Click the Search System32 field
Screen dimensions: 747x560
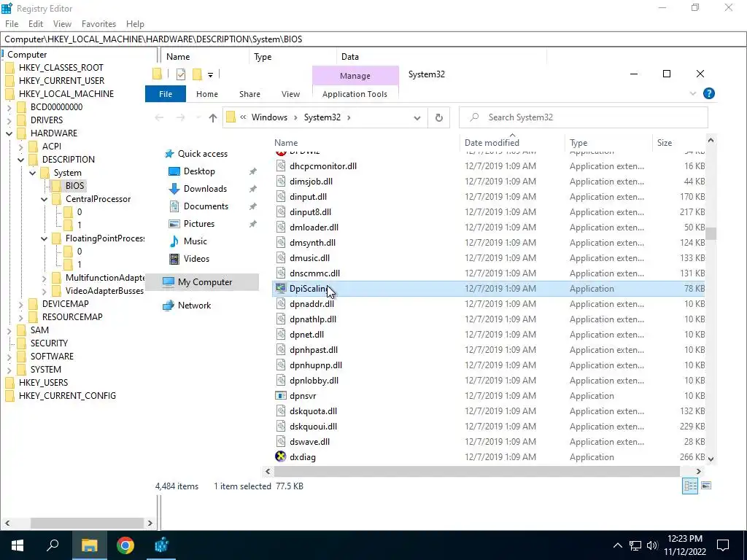584,117
